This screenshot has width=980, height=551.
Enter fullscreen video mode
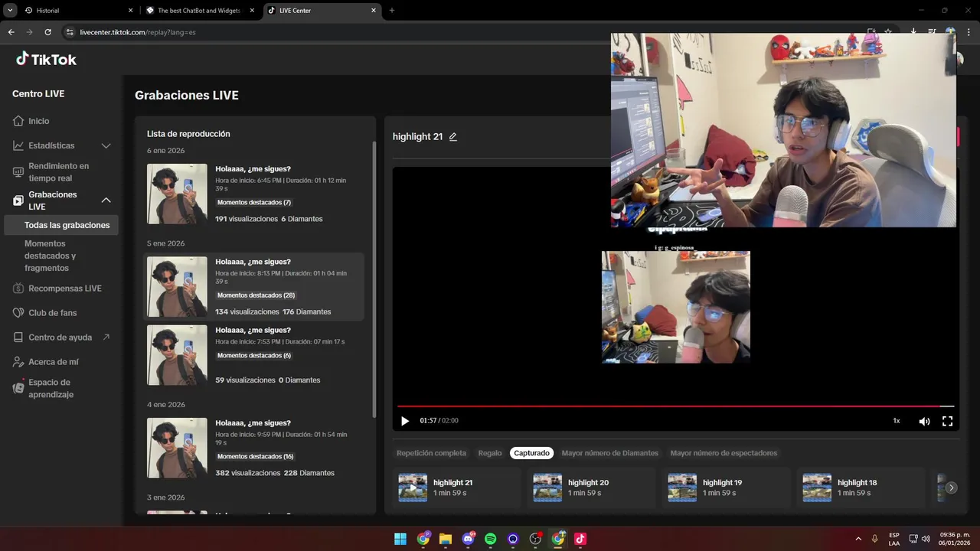point(947,421)
